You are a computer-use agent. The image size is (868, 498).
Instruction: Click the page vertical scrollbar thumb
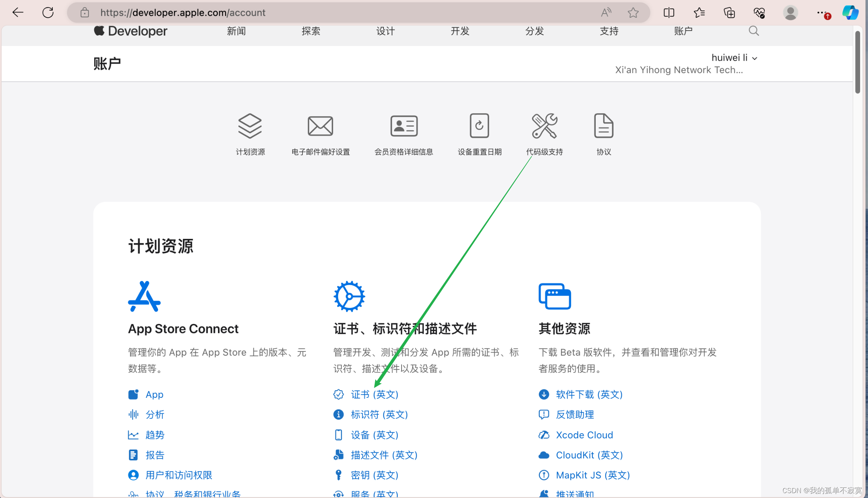857,62
